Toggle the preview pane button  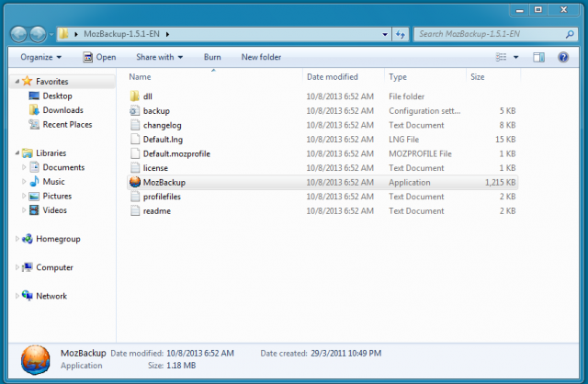coord(539,57)
